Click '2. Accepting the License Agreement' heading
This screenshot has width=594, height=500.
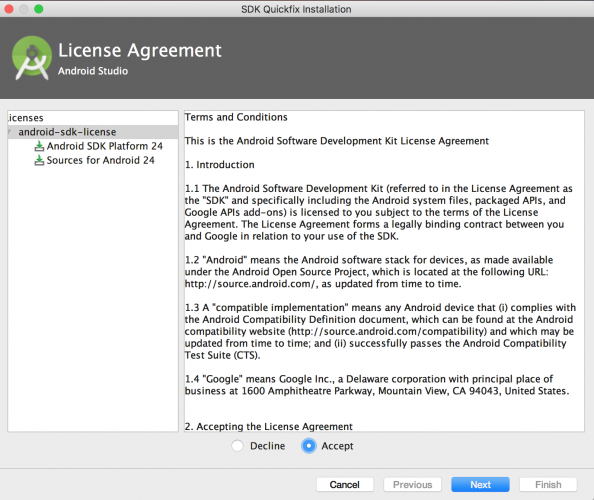[269, 427]
